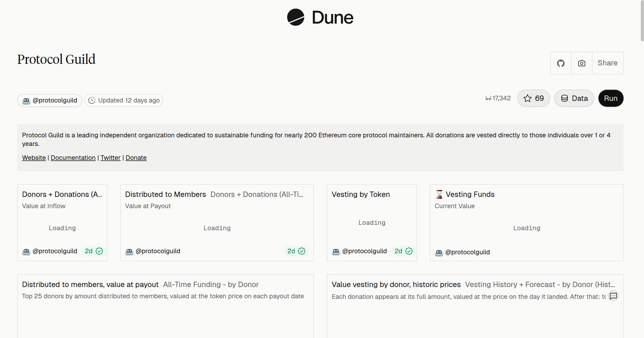Click the avatar icon in the @protocolguild header chip

pyautogui.click(x=26, y=101)
